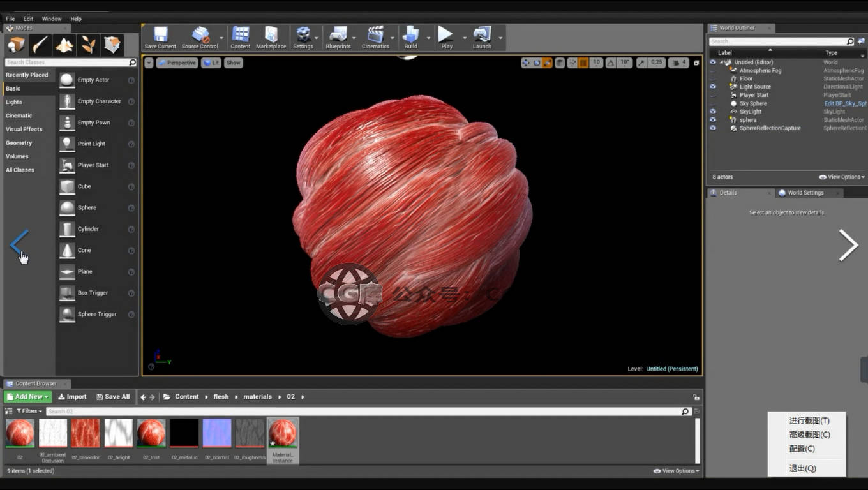Toggle grid snapping in the viewport toolbar
Viewport: 868px width, 490px height.
(x=583, y=63)
